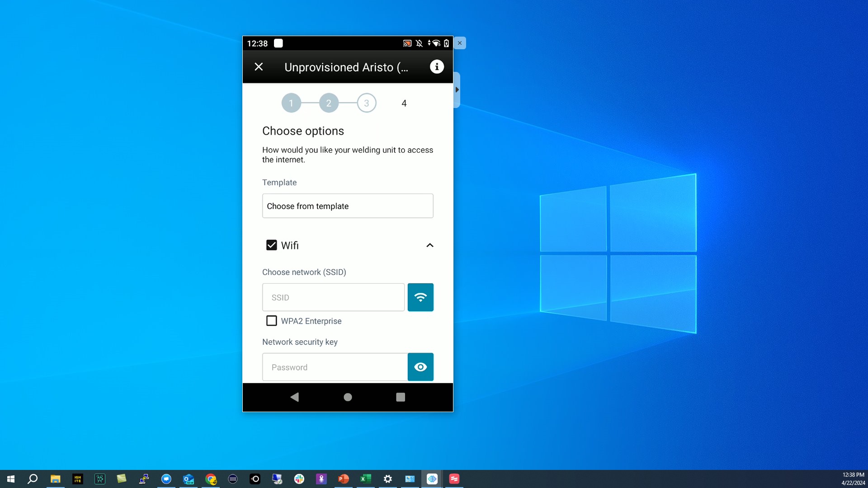Expand the side panel arrow beside the phone
Image resolution: width=868 pixels, height=488 pixels.
pos(457,90)
